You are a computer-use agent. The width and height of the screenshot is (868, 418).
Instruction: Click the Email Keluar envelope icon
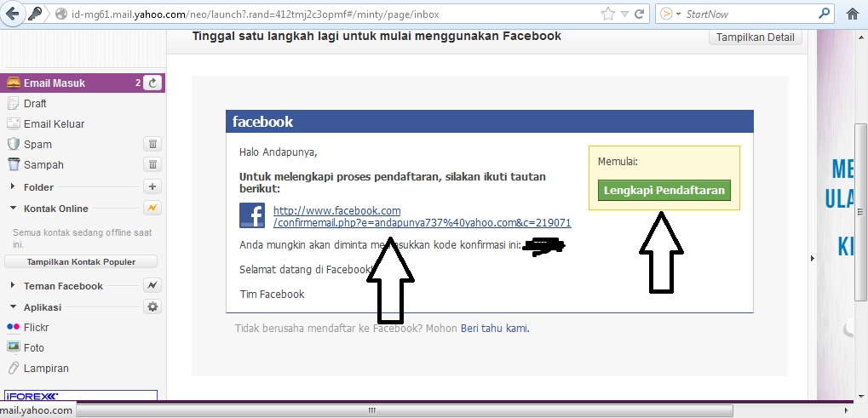[14, 123]
